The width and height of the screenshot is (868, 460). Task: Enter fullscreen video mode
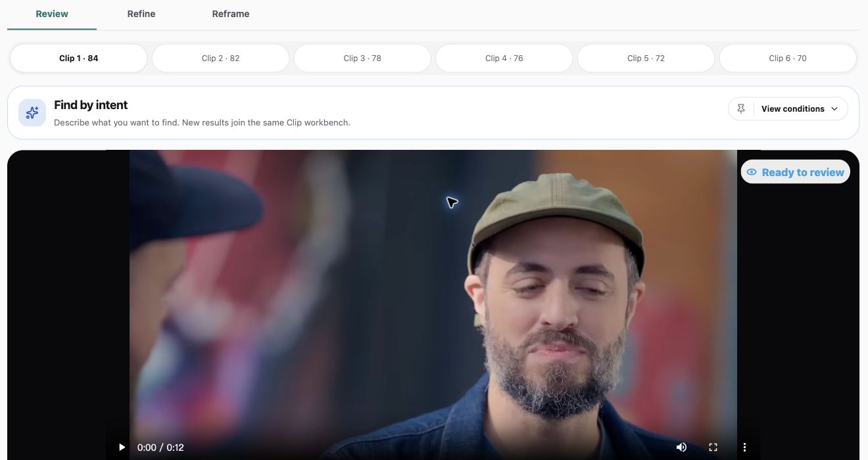[713, 448]
